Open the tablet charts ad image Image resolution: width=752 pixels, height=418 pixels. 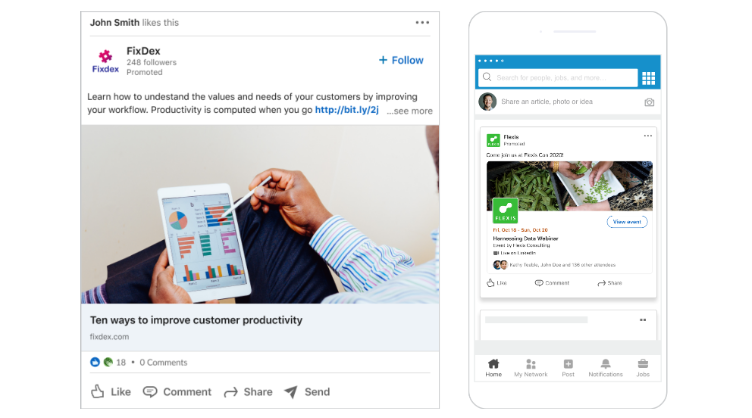tap(260, 215)
